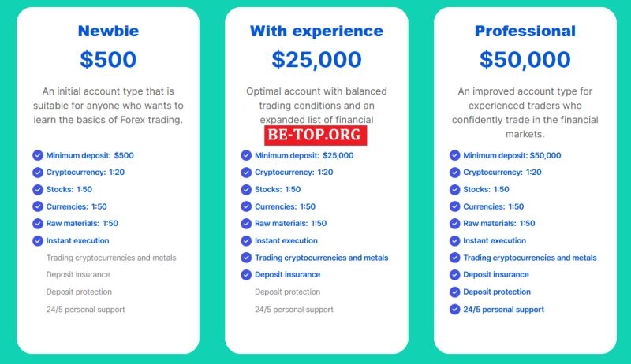Click Newbie Instant execution checkmark icon
This screenshot has width=631, height=364.
[37, 240]
